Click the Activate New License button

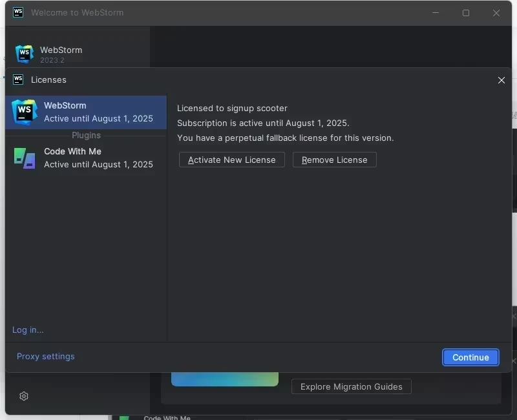click(232, 160)
